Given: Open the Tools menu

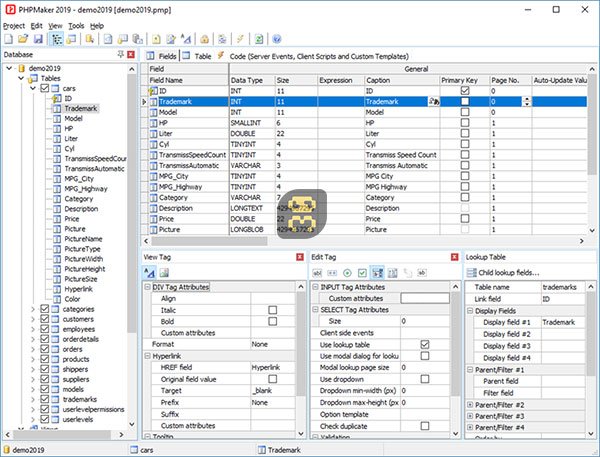Looking at the screenshot, I should pos(76,26).
